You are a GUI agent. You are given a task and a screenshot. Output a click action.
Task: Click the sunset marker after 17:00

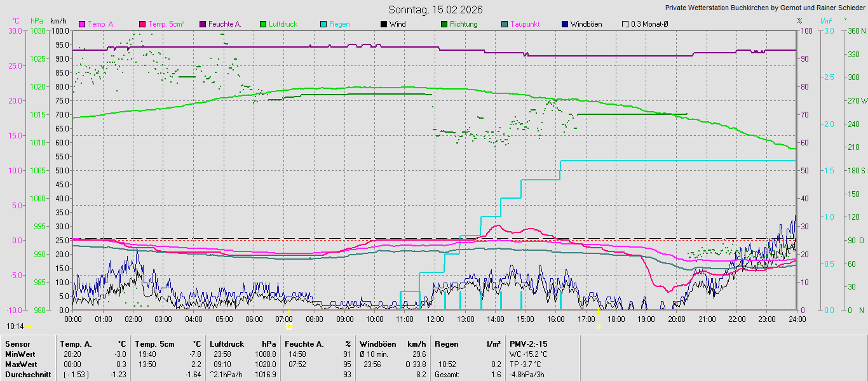(599, 326)
